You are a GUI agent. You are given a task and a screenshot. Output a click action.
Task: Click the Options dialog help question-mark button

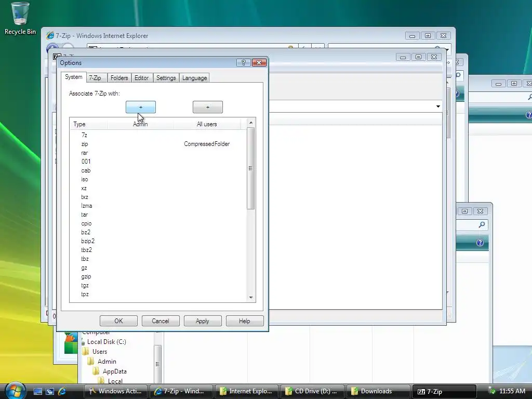[x=243, y=62]
